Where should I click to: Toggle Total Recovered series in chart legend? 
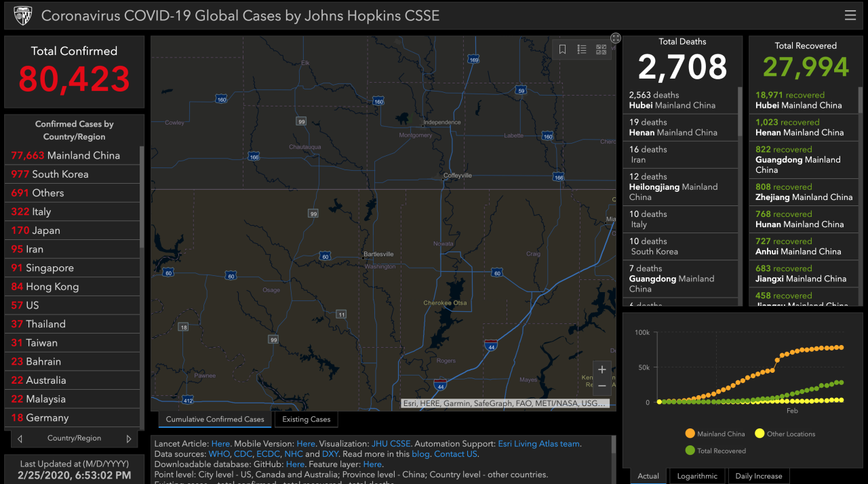click(x=715, y=451)
